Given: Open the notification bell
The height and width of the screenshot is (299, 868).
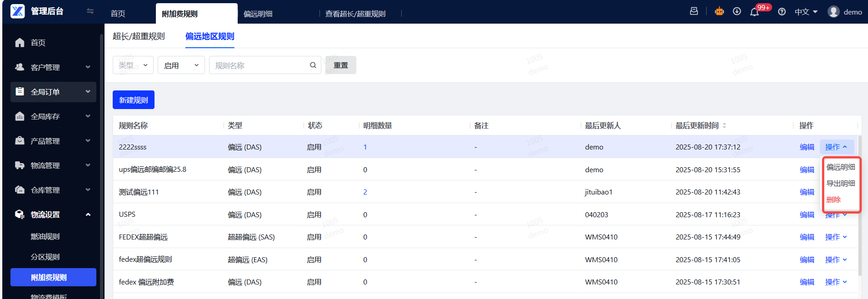Looking at the screenshot, I should [x=754, y=12].
